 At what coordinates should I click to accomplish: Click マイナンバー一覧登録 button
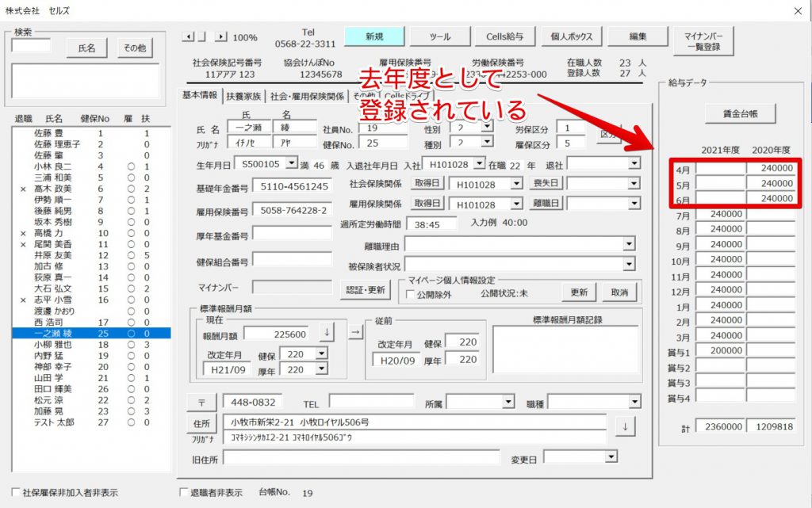(703, 41)
